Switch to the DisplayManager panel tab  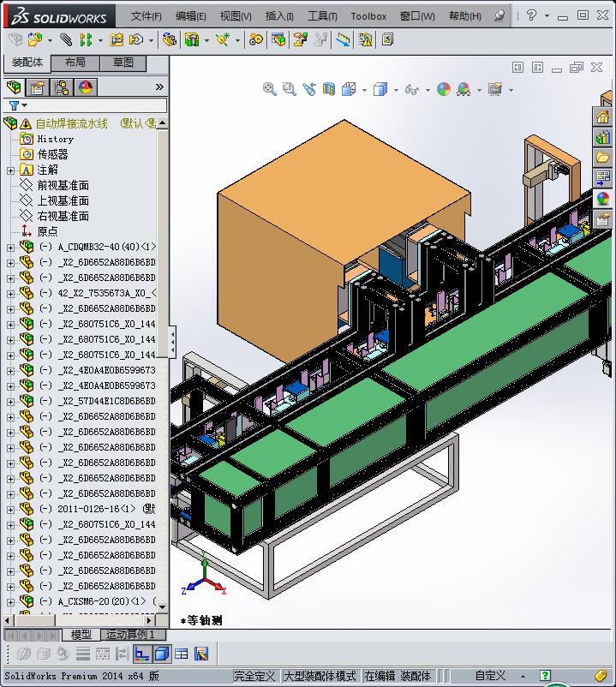[86, 87]
